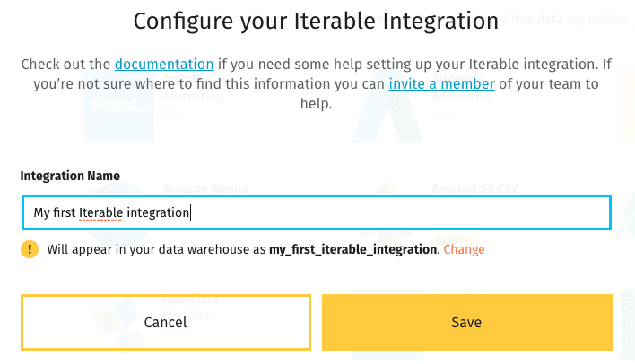Click Change next to the warehouse name

tap(464, 249)
